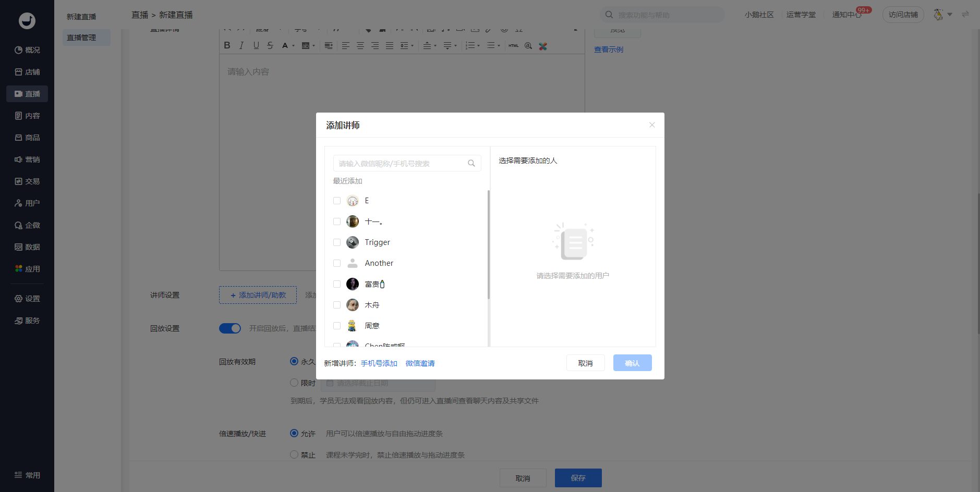This screenshot has height=492, width=980.
Task: Justify text in editor
Action: 390,46
